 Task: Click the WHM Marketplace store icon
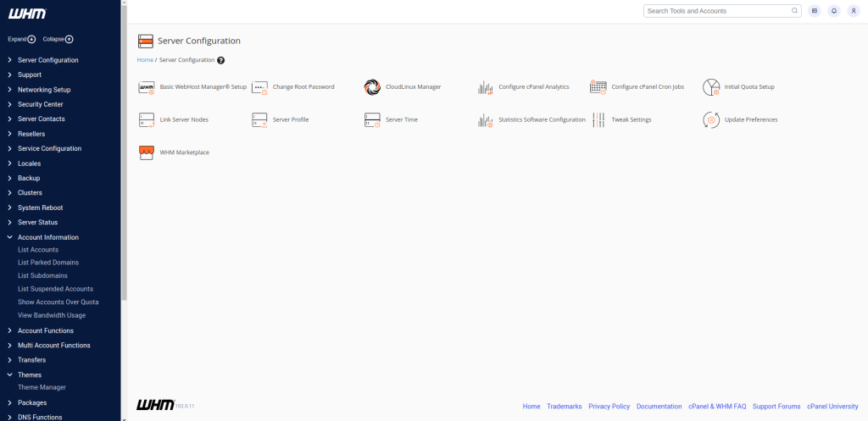146,152
